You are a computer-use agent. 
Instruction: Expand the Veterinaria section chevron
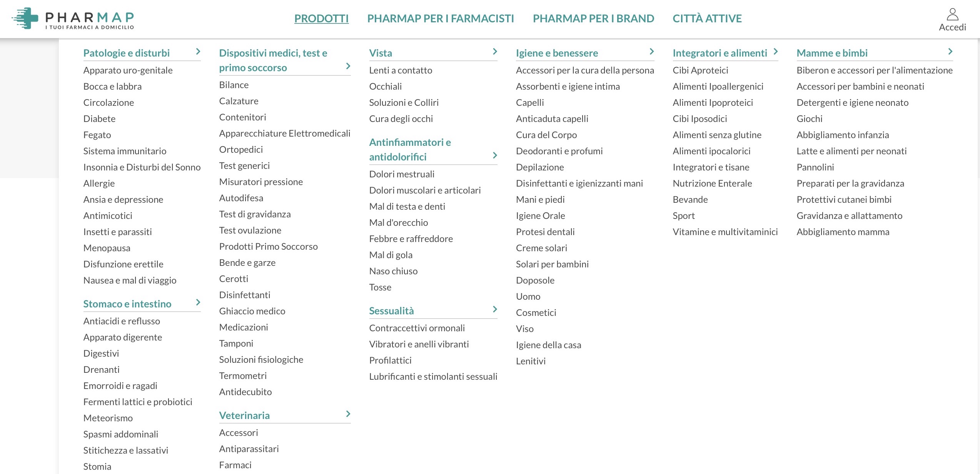347,414
